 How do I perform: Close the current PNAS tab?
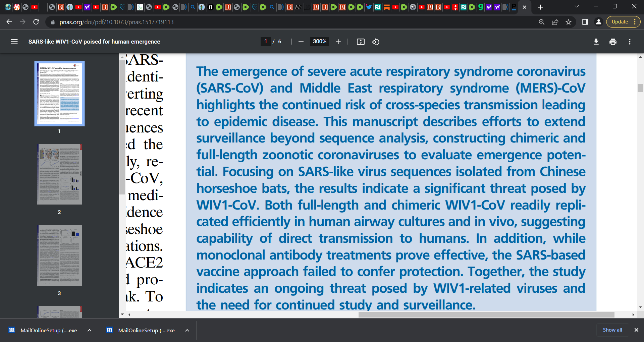click(525, 7)
